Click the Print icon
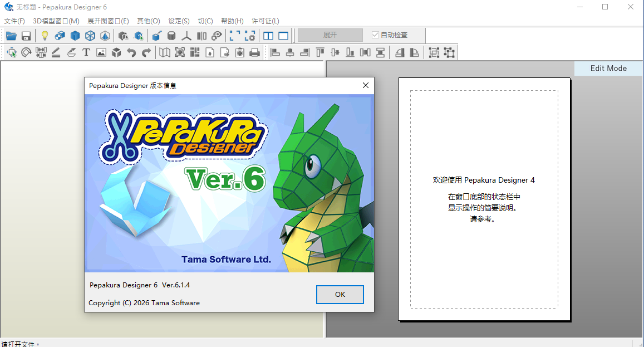This screenshot has width=644, height=347. coord(254,52)
